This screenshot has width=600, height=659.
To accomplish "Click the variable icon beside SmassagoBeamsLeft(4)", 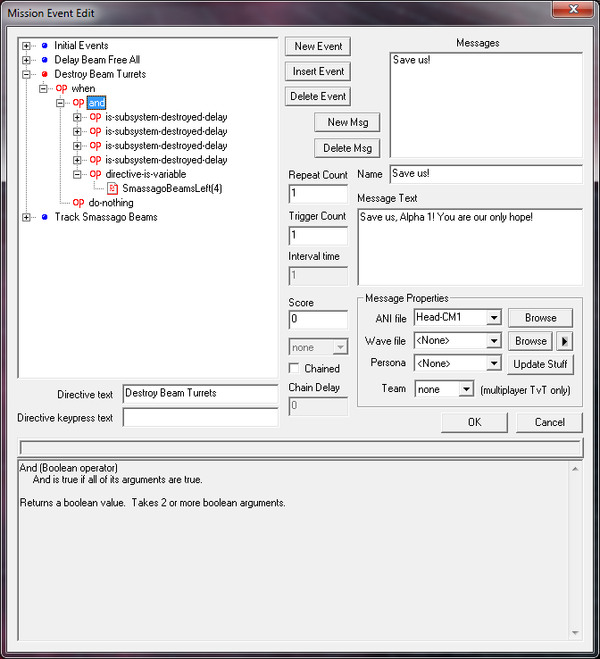I will click(x=112, y=188).
